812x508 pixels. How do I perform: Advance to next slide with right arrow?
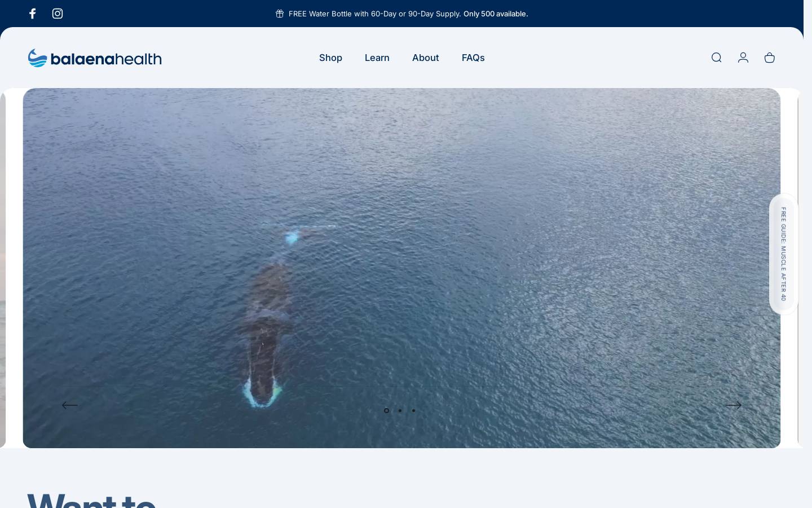tap(733, 405)
